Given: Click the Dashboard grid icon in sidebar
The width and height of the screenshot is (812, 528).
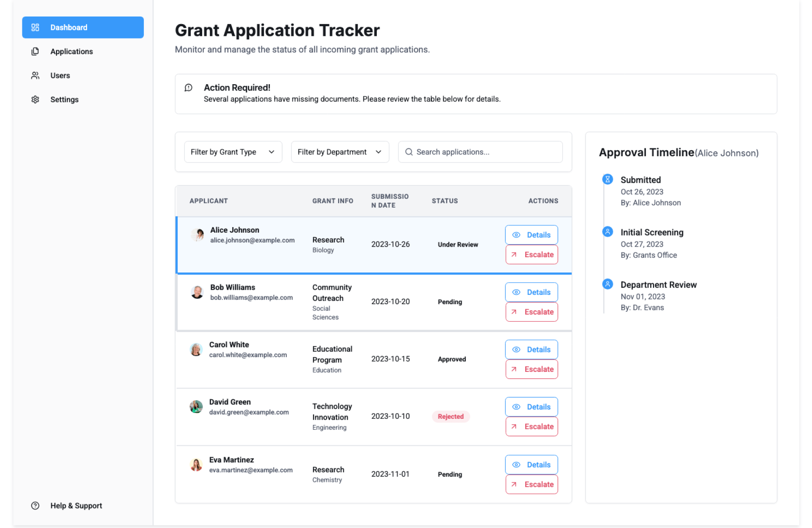Looking at the screenshot, I should (35, 27).
